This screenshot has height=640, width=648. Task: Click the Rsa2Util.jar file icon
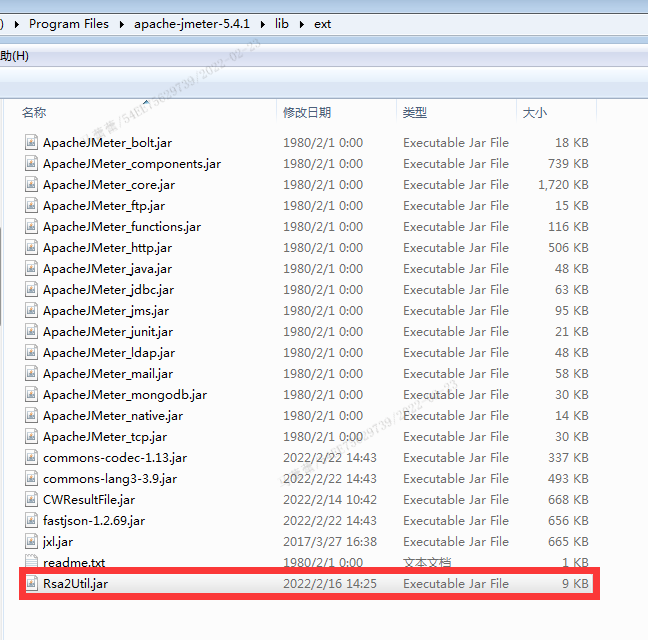(x=31, y=583)
